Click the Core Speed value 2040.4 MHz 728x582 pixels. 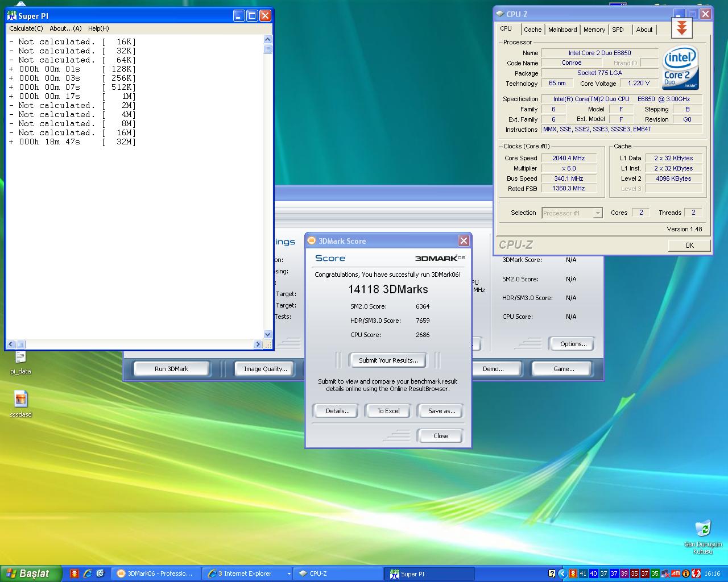pyautogui.click(x=569, y=158)
